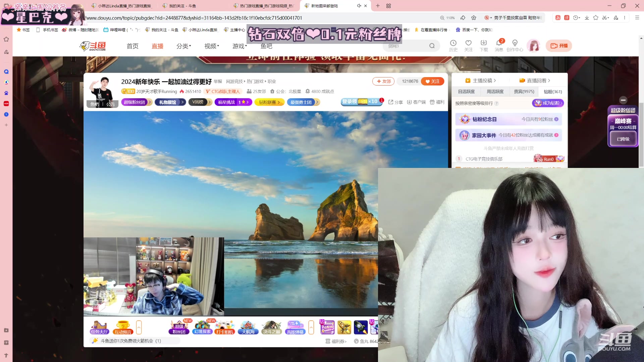Viewport: 644px width, 362px height.
Task: Open the Sogou search engine dropdown
Action: coord(488,18)
